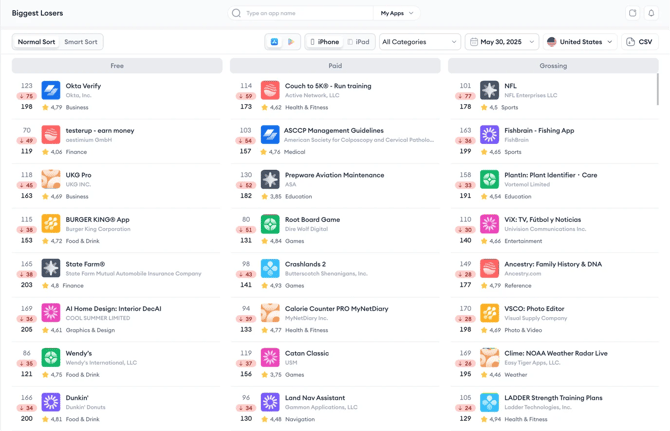Click the square icon beside the bell
The image size is (670, 431).
click(x=632, y=13)
